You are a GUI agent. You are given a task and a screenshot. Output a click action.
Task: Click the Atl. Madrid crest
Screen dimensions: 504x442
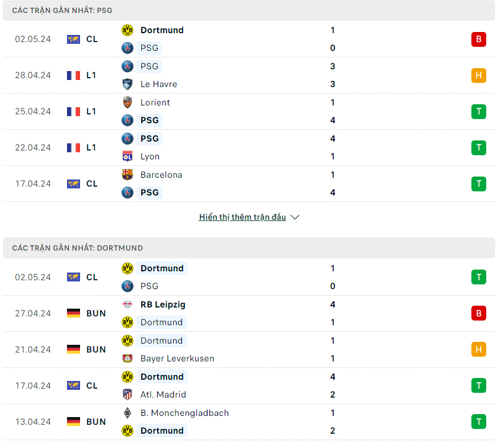pyautogui.click(x=127, y=395)
